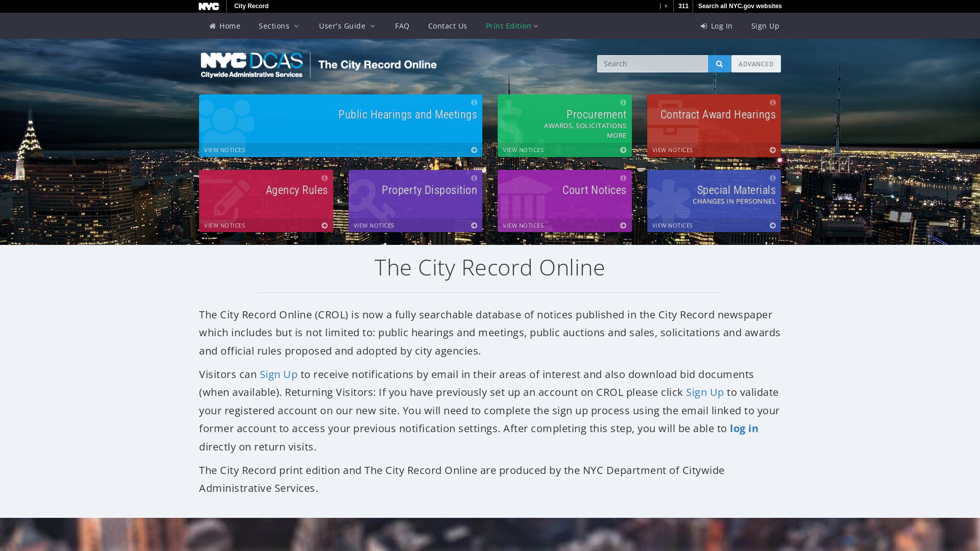Select the FAQ menu item
This screenshot has width=980, height=551.
402,26
